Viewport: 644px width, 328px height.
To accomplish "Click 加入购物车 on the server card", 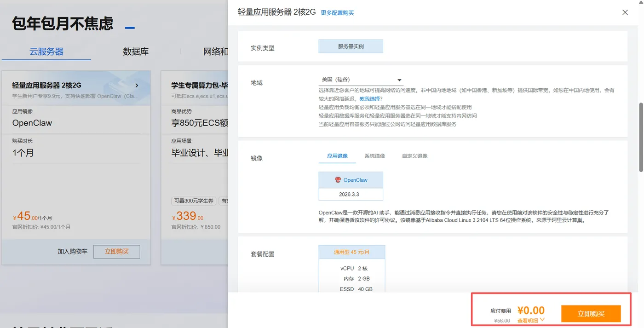I will (72, 252).
